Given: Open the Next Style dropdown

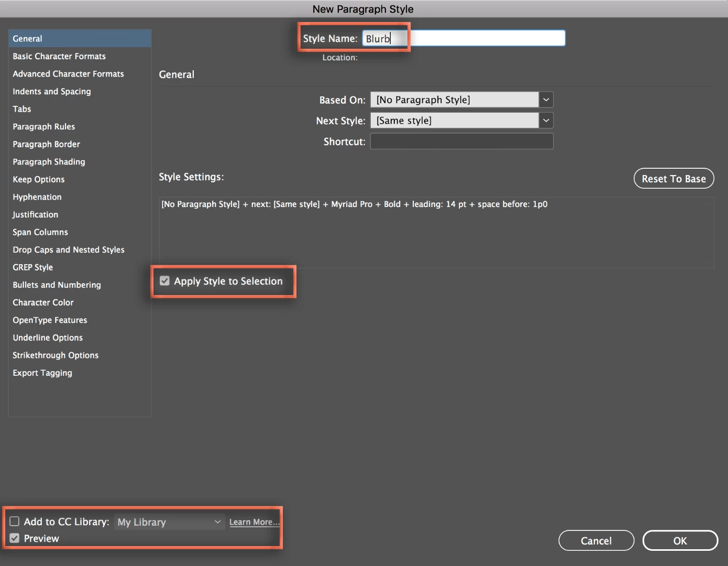Looking at the screenshot, I should [461, 121].
